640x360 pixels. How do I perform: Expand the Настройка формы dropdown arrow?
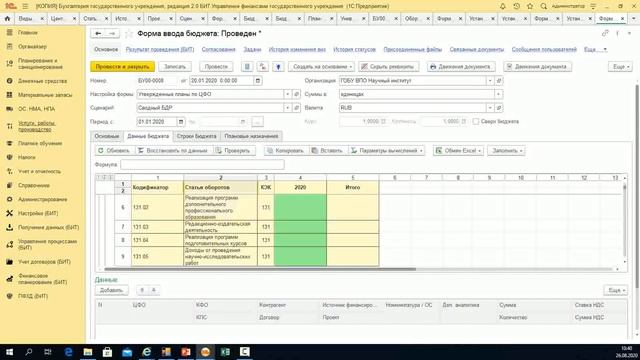tap(288, 94)
